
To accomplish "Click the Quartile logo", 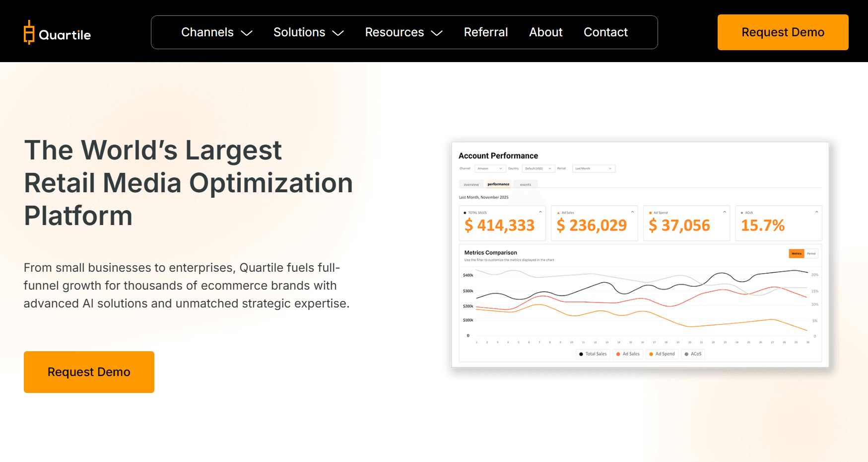I will 57,33.
